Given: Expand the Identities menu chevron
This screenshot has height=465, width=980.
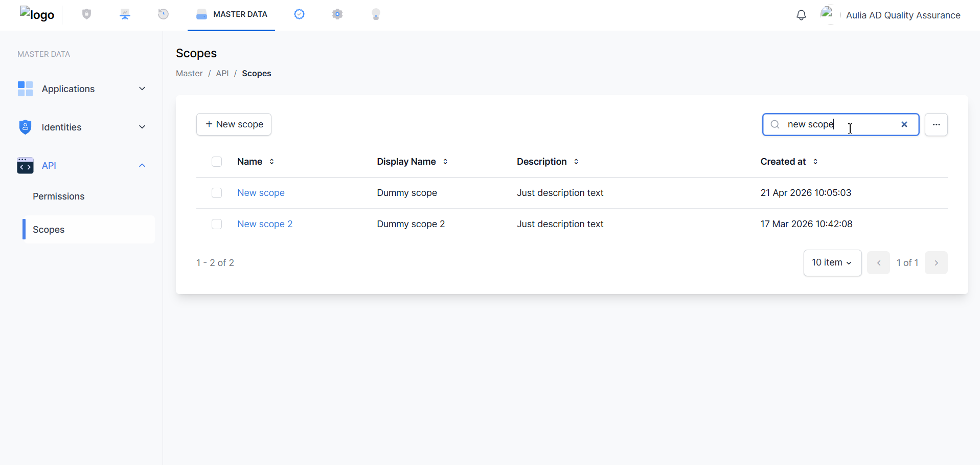Looking at the screenshot, I should [142, 127].
